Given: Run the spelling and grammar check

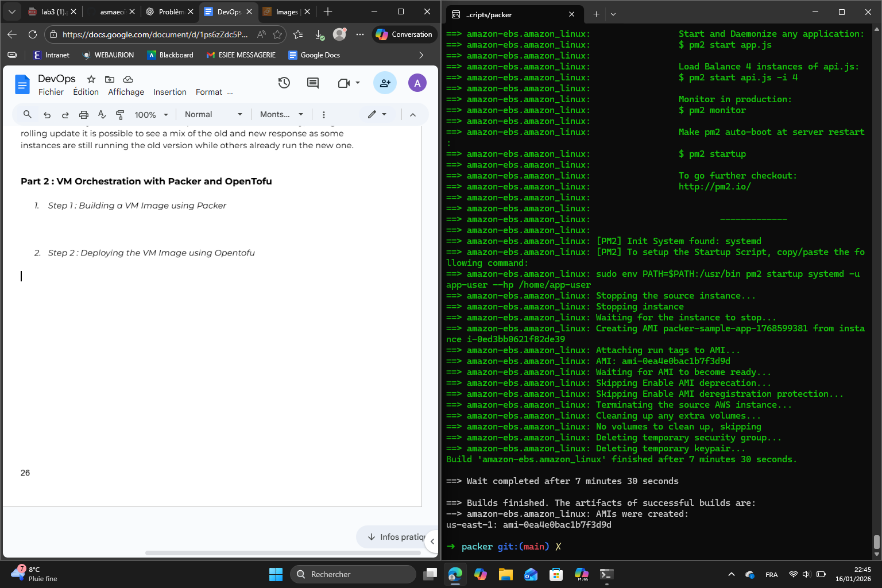Looking at the screenshot, I should 102,114.
